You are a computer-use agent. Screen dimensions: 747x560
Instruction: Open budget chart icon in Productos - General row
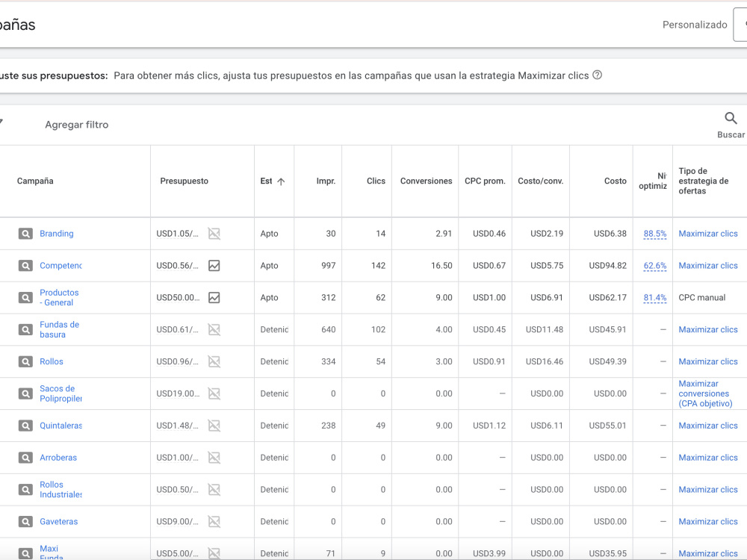[x=214, y=298]
